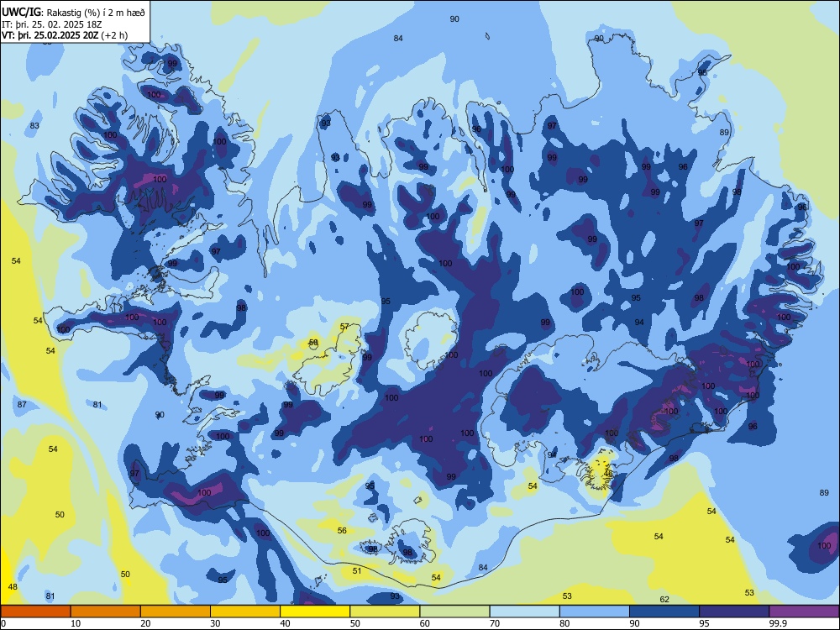Click the legend tick label '99.9'
The height and width of the screenshot is (630, 840).
[x=777, y=623]
